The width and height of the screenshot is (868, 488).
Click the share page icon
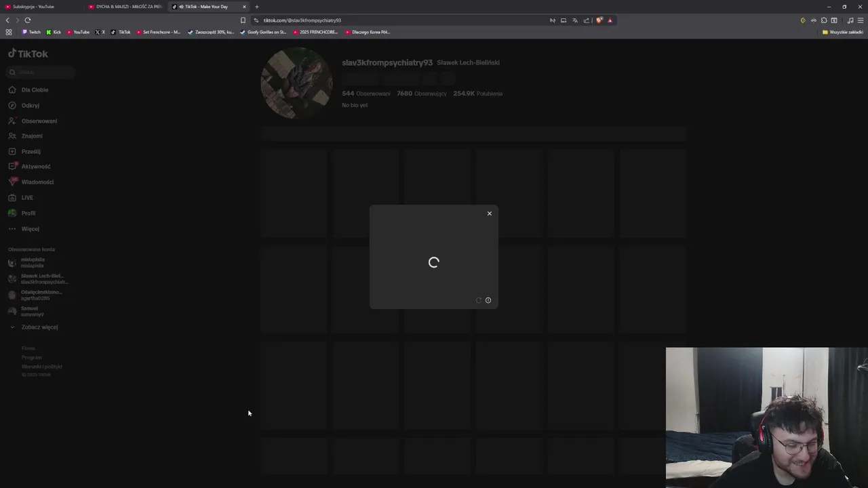(x=587, y=20)
